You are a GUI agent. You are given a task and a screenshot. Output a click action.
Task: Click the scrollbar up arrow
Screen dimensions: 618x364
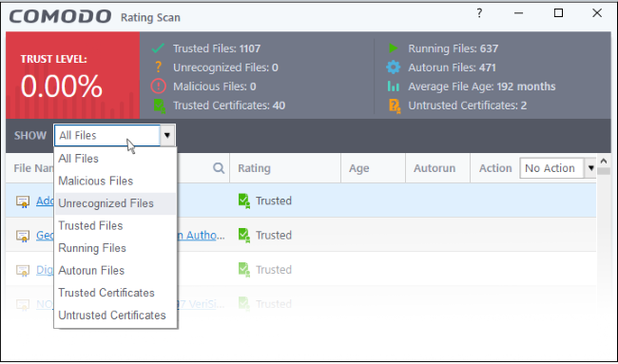coord(604,162)
